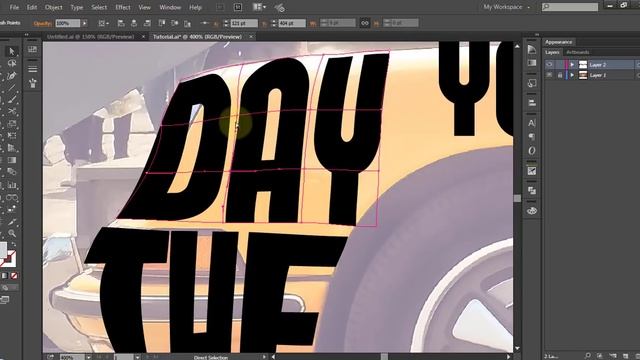This screenshot has height=360, width=640.
Task: Select the Zoom magnifier tool
Action: click(x=12, y=233)
